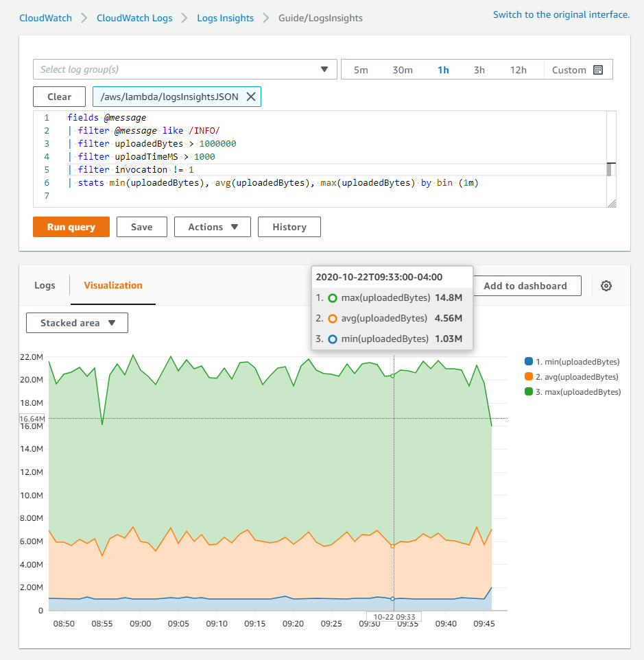The width and height of the screenshot is (644, 660).
Task: Open the Actions dropdown
Action: (212, 227)
